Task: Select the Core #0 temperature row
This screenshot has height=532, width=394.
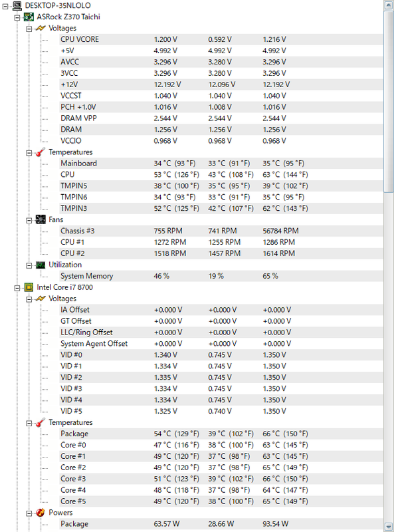Action: (x=221, y=445)
